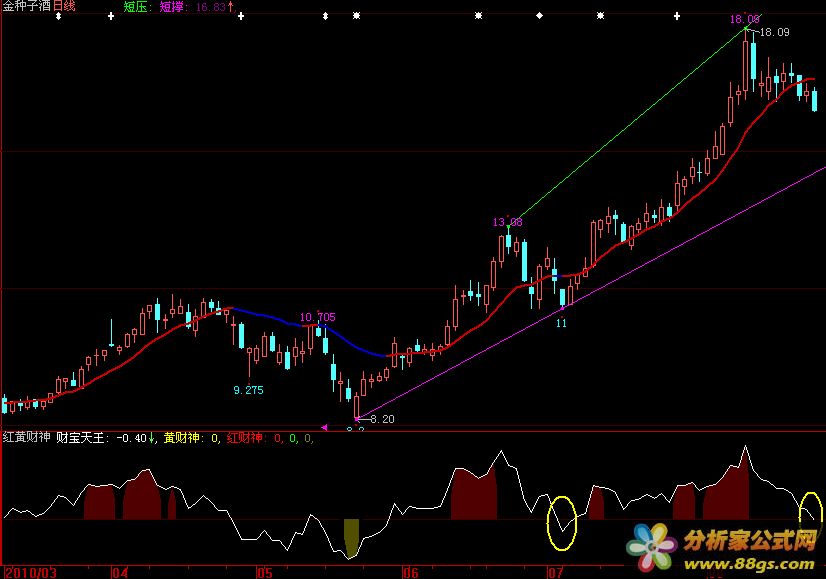The image size is (826, 579).
Task: Open the plus info marker above month 04
Action: [x=111, y=16]
